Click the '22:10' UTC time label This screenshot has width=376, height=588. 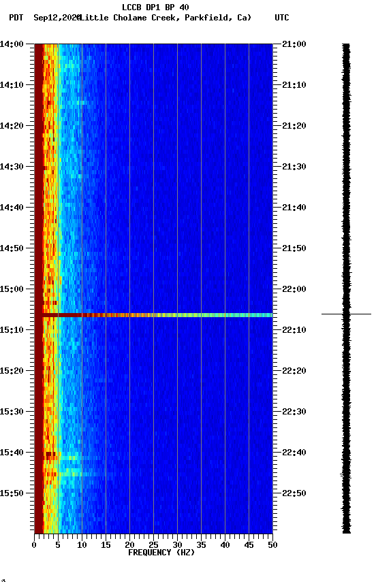click(x=294, y=330)
